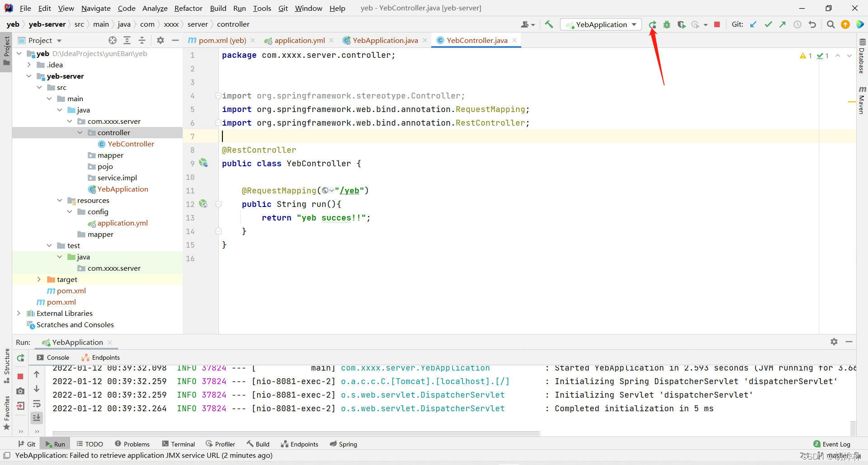Open the Navigate menu

(96, 8)
